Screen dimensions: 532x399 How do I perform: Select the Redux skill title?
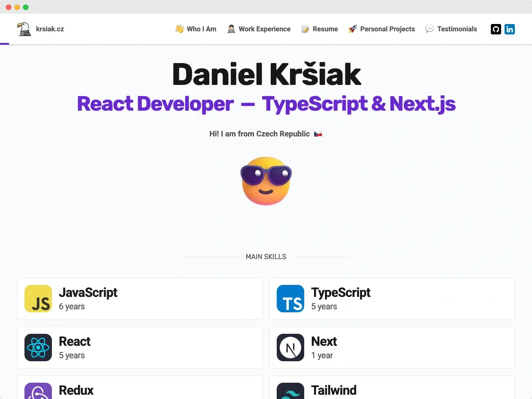76,390
